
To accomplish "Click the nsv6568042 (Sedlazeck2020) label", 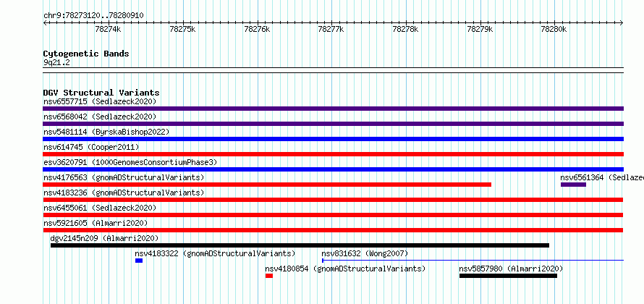I will 100,117.
